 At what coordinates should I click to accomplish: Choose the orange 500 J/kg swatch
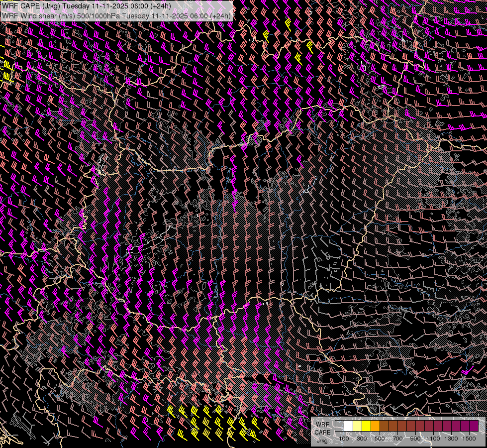tap(376, 426)
